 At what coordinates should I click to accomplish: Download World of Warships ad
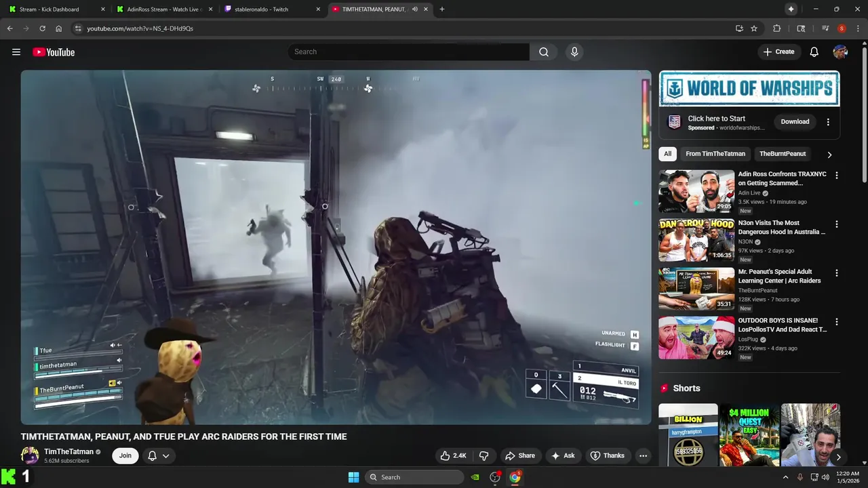pos(795,122)
